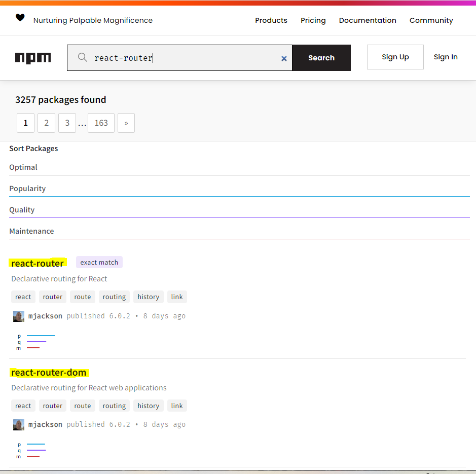
Task: Click routing tag under react-router
Action: (114, 297)
